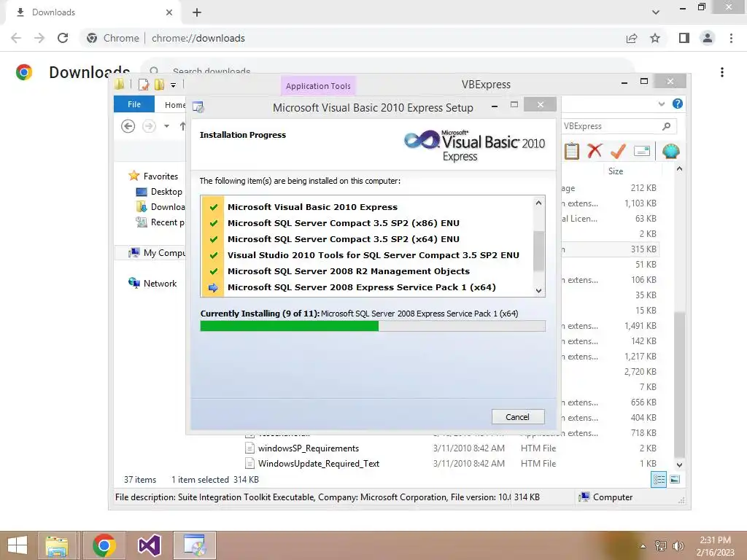Toggle Chrome side panel
Screen dimensions: 747x560
tap(684, 38)
